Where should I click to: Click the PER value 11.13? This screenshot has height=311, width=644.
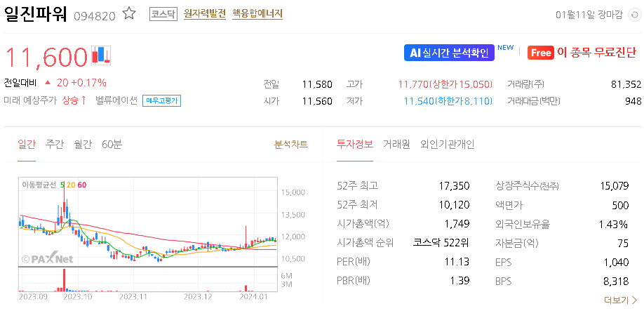point(457,262)
